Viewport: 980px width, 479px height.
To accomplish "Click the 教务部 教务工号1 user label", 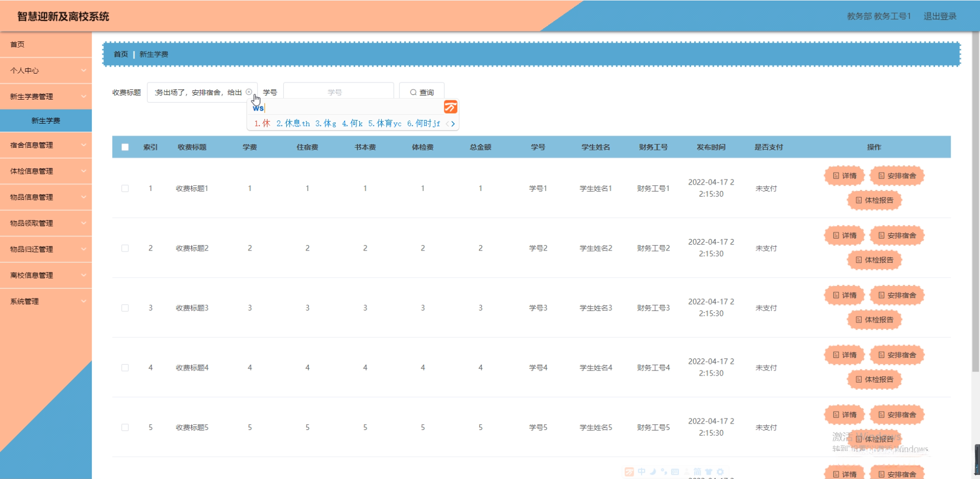I will click(x=879, y=16).
